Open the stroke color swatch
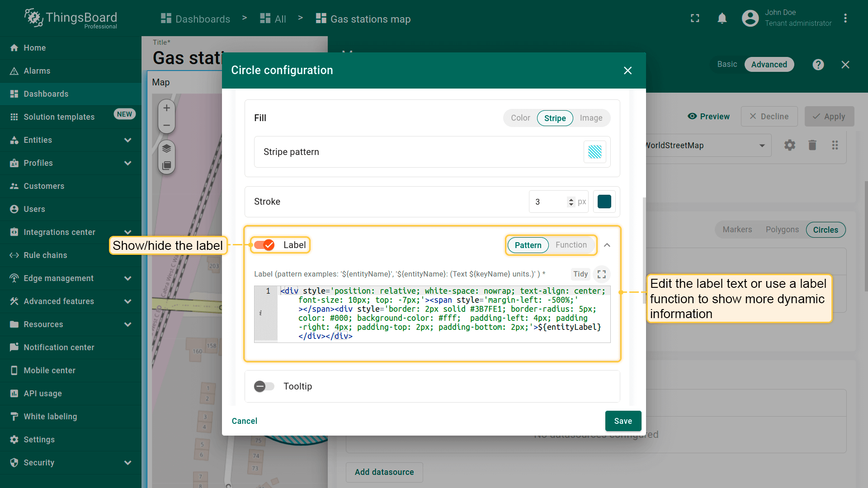Image resolution: width=868 pixels, height=488 pixels. coord(604,202)
